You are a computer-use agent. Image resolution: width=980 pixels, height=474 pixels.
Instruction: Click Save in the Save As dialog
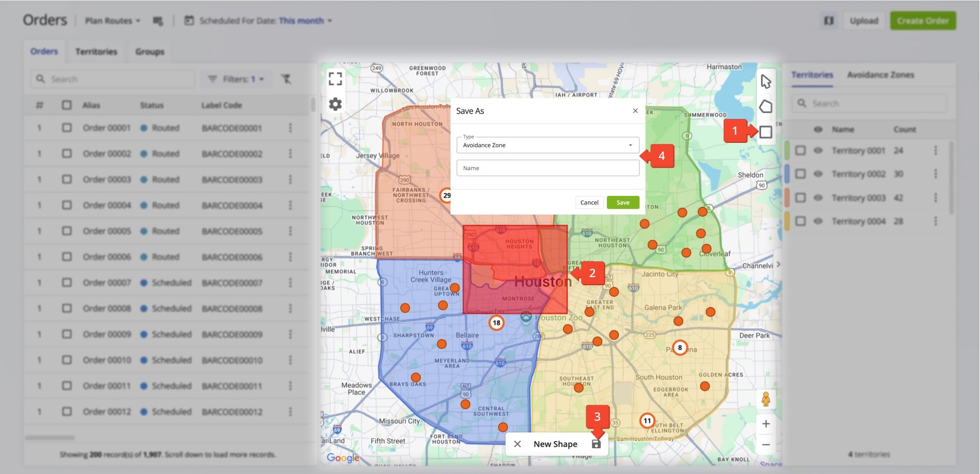623,203
